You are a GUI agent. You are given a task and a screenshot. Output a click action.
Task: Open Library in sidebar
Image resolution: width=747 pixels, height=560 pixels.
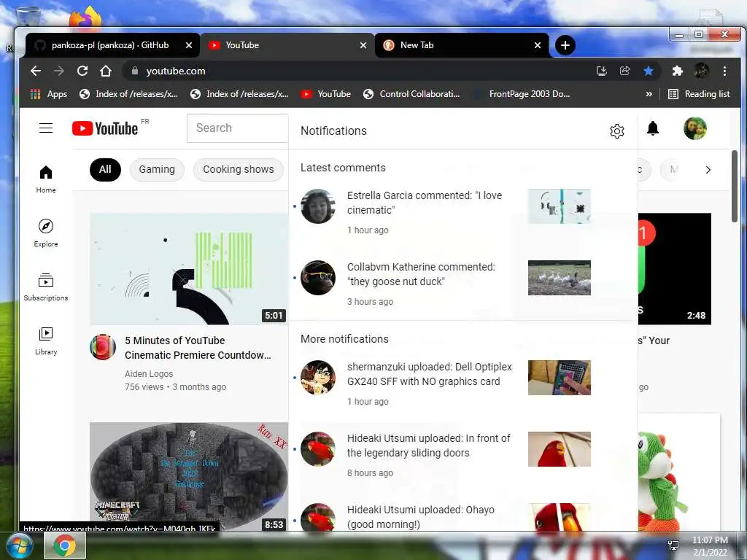click(46, 341)
